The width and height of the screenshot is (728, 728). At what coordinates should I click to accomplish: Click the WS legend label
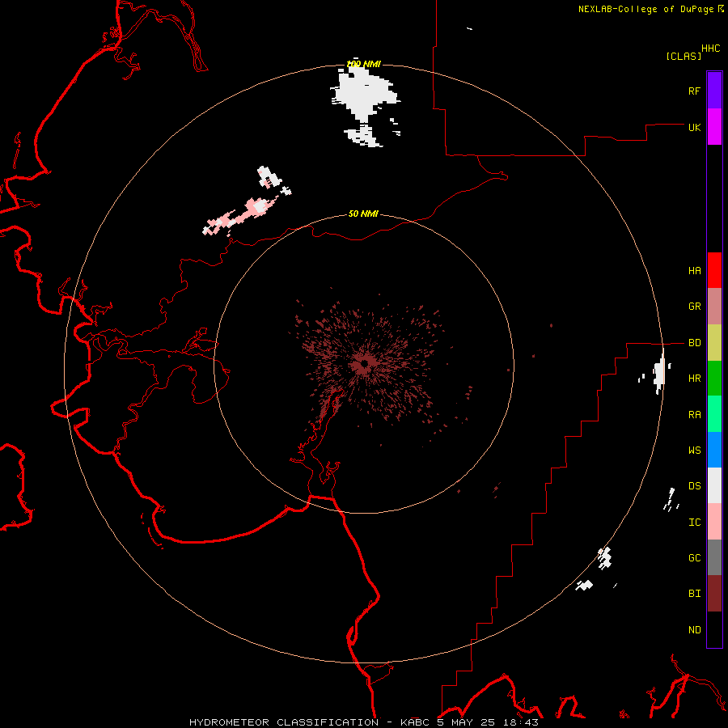pyautogui.click(x=694, y=451)
